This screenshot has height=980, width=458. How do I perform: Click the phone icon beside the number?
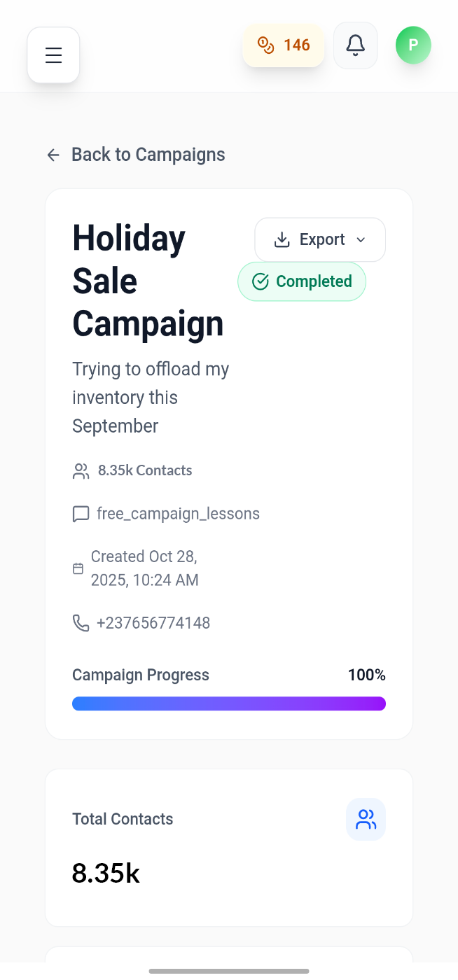81,622
